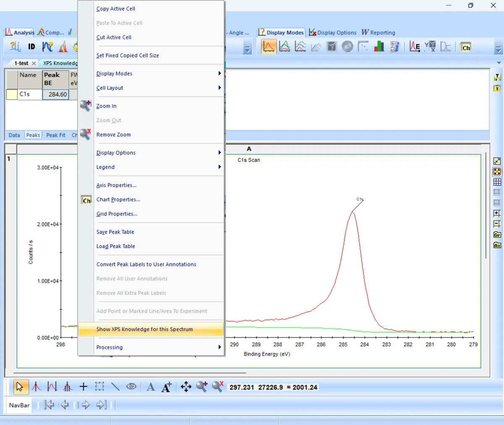Switch to the Peak Fit tab
Screen dimensions: 504x425
click(x=55, y=135)
